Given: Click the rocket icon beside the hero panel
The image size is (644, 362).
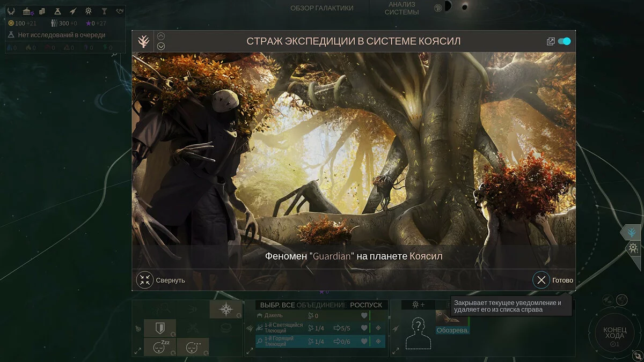Looking at the screenshot, I should click(x=396, y=328).
